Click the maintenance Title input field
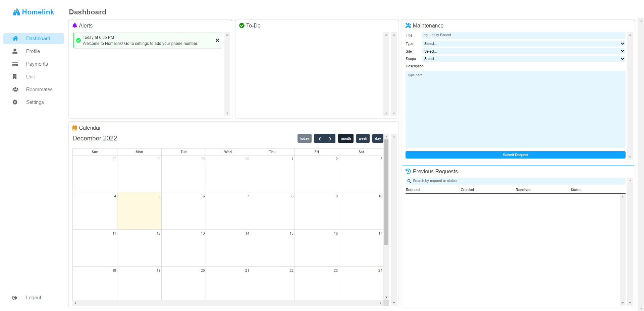This screenshot has width=644, height=311. (523, 35)
